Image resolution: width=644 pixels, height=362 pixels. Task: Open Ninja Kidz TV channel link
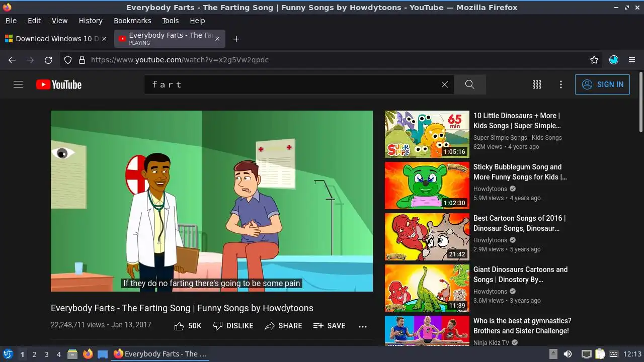pos(492,343)
